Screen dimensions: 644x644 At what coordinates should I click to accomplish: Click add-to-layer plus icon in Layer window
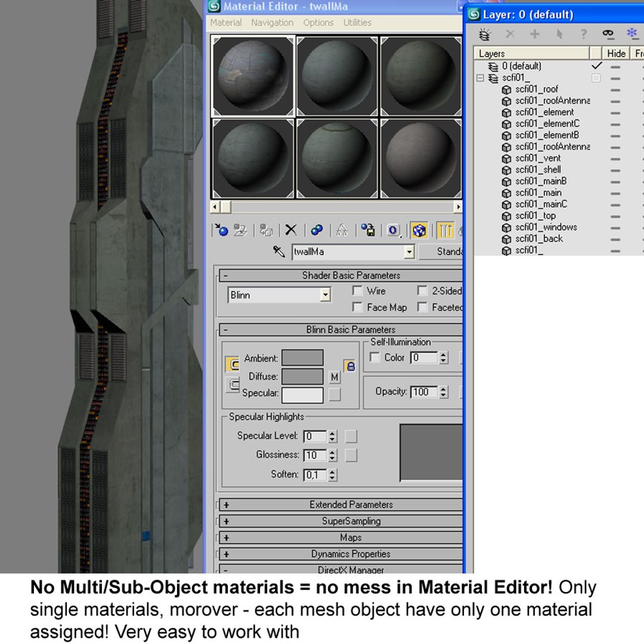coord(534,34)
